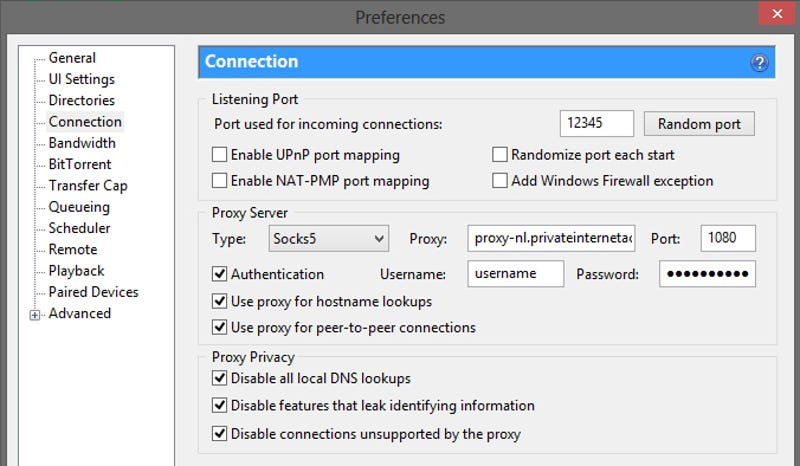Enable UPnP port mapping checkbox
Image resolution: width=800 pixels, height=466 pixels.
click(219, 154)
